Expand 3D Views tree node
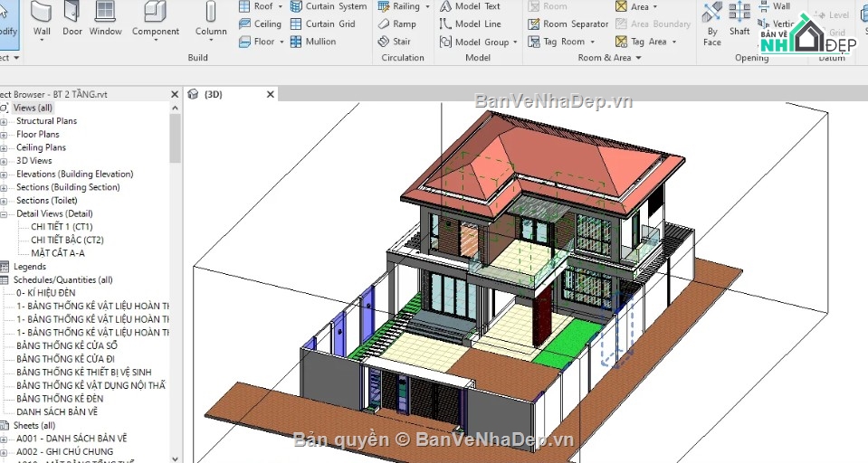This screenshot has height=463, width=868. tap(4, 161)
